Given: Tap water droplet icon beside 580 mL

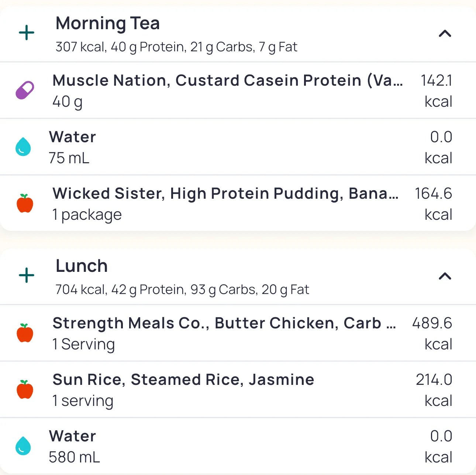Looking at the screenshot, I should [23, 446].
